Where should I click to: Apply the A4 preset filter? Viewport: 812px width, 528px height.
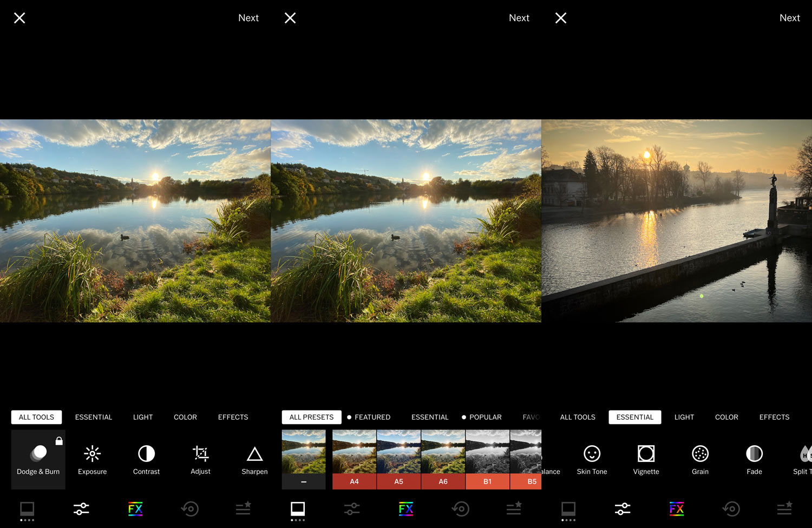tap(354, 459)
